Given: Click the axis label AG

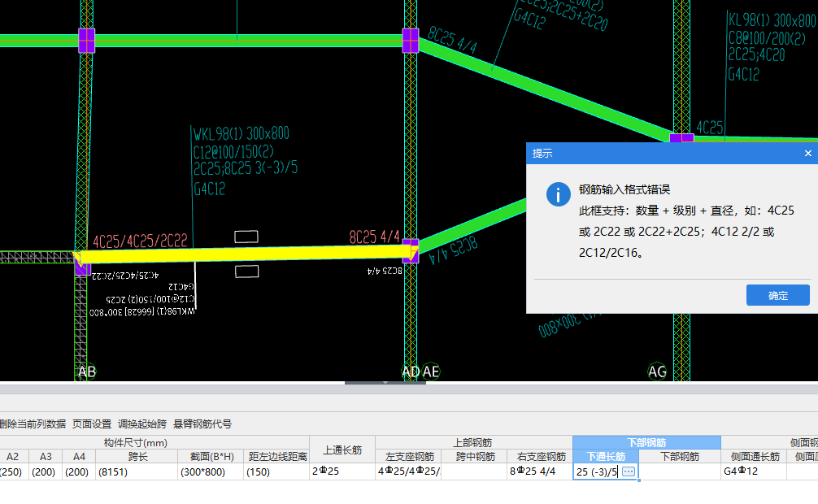Looking at the screenshot, I should (x=657, y=371).
